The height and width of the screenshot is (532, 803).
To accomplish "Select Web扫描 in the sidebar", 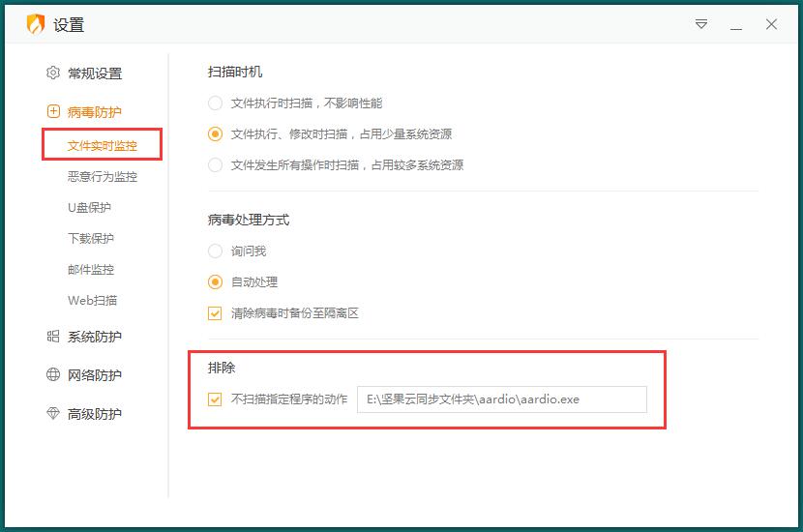I will tap(92, 300).
